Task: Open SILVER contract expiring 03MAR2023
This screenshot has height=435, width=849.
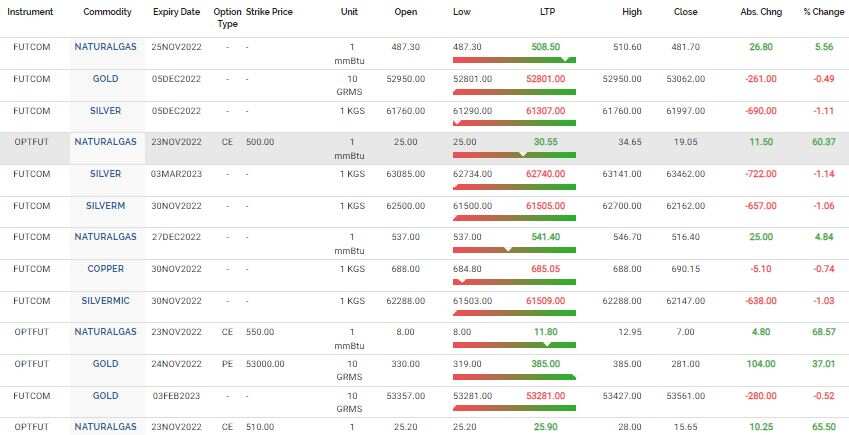Action: 105,173
